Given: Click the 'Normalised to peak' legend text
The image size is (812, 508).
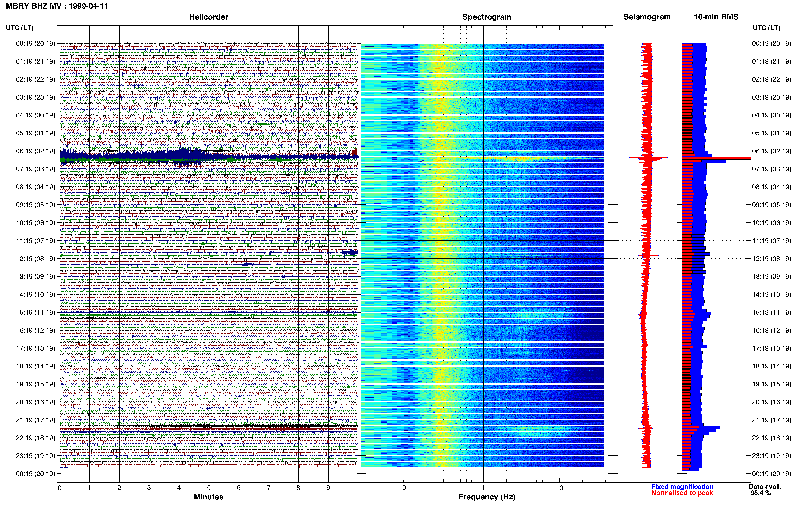Looking at the screenshot, I should [682, 493].
